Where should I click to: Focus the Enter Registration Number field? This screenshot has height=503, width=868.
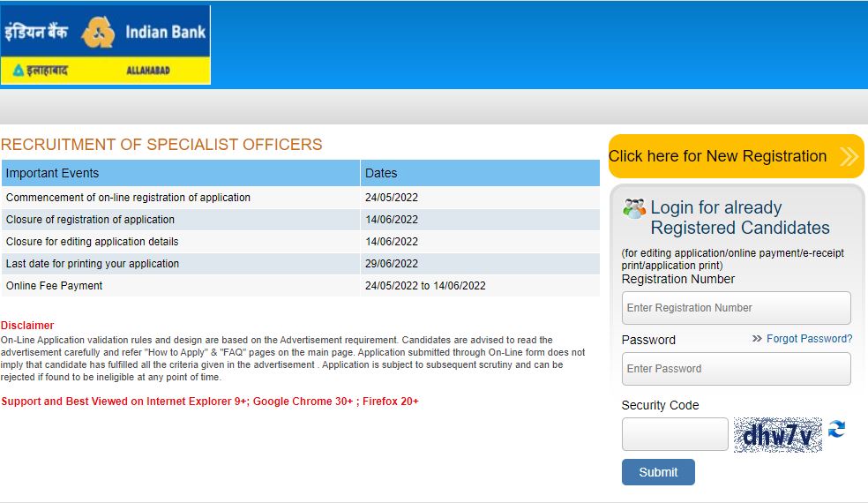[x=736, y=308]
